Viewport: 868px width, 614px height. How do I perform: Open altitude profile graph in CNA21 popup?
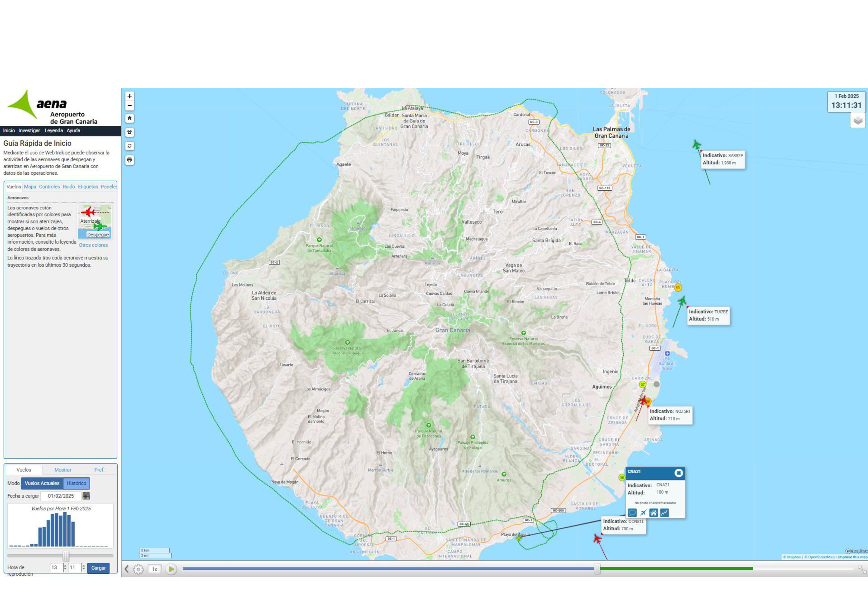coord(664,513)
